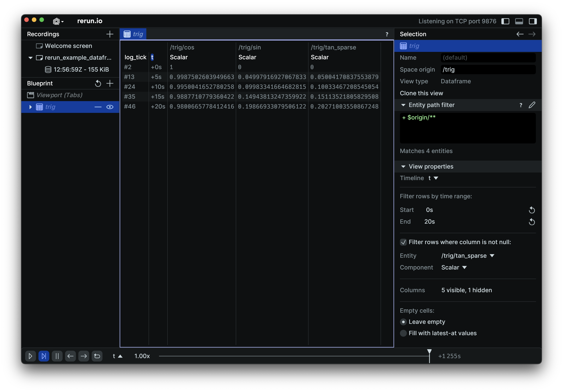Screen dimensions: 563x392
Task: Remove the trig view with the minus icon
Action: tap(98, 107)
